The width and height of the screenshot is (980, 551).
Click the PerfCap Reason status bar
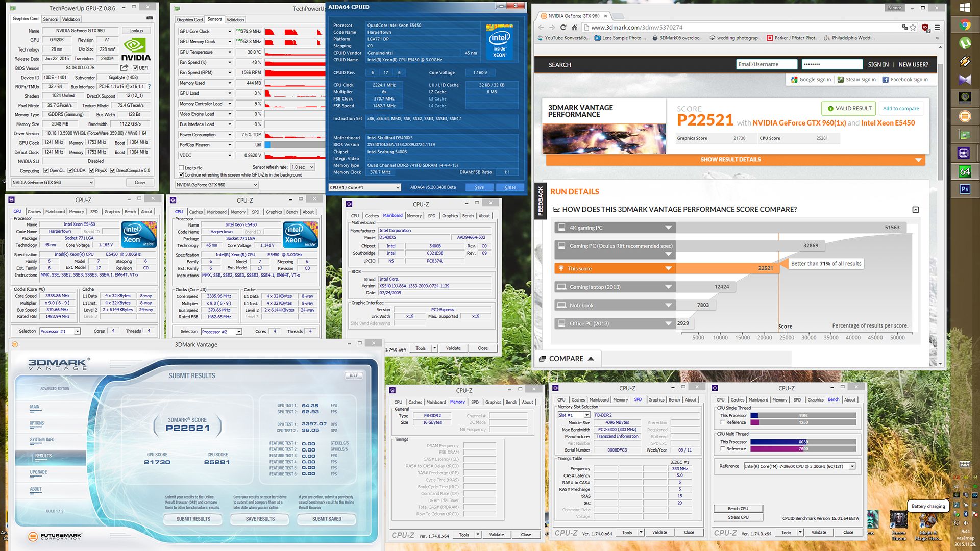pyautogui.click(x=295, y=145)
